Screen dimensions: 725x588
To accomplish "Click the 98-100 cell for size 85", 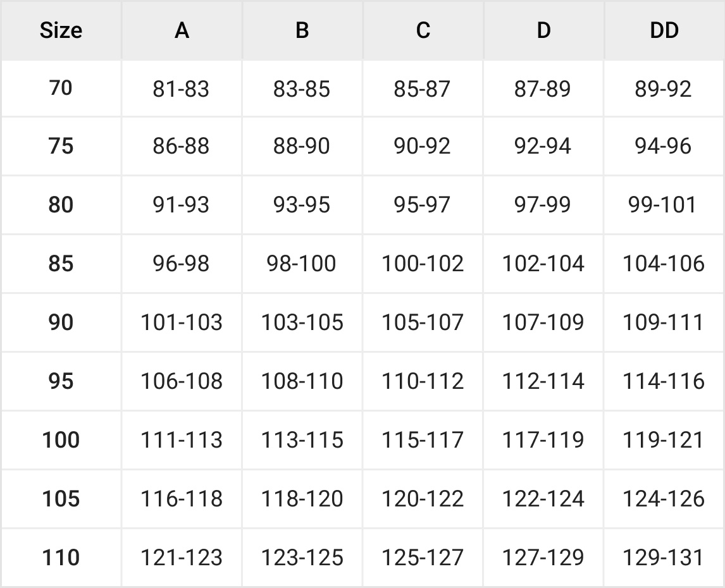I will [302, 264].
